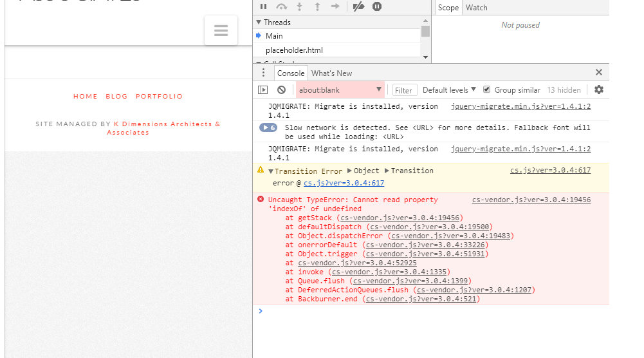The width and height of the screenshot is (644, 358).
Task: Open the drawer three-dot menu
Action: tap(263, 73)
